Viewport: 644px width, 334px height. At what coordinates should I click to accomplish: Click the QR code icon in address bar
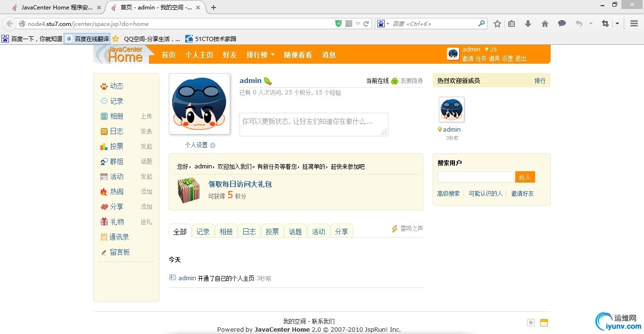pyautogui.click(x=349, y=24)
